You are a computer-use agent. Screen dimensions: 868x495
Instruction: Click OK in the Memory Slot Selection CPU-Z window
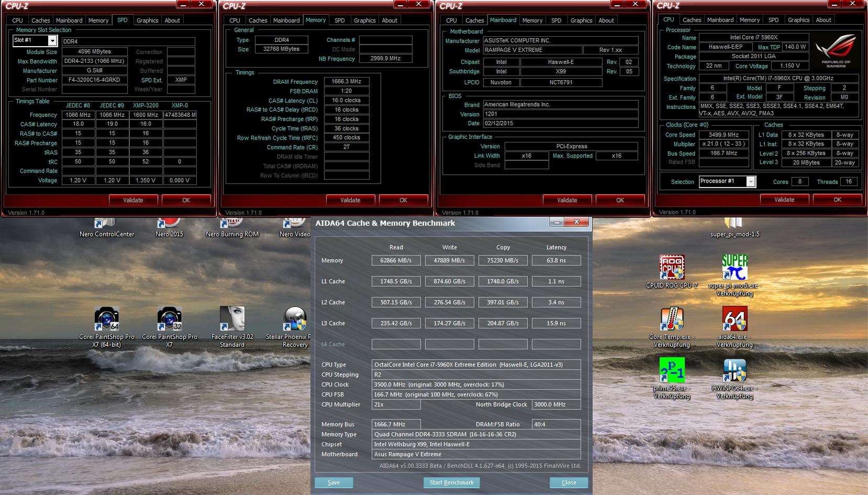[186, 200]
